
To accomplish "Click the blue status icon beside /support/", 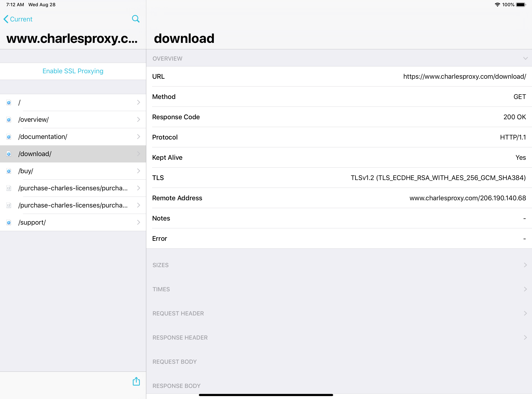I will pos(9,222).
